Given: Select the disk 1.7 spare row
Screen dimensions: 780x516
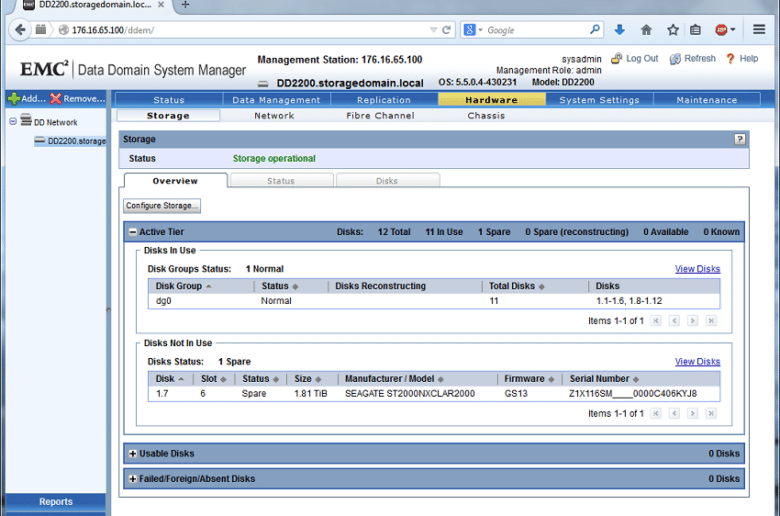Looking at the screenshot, I should 433,394.
